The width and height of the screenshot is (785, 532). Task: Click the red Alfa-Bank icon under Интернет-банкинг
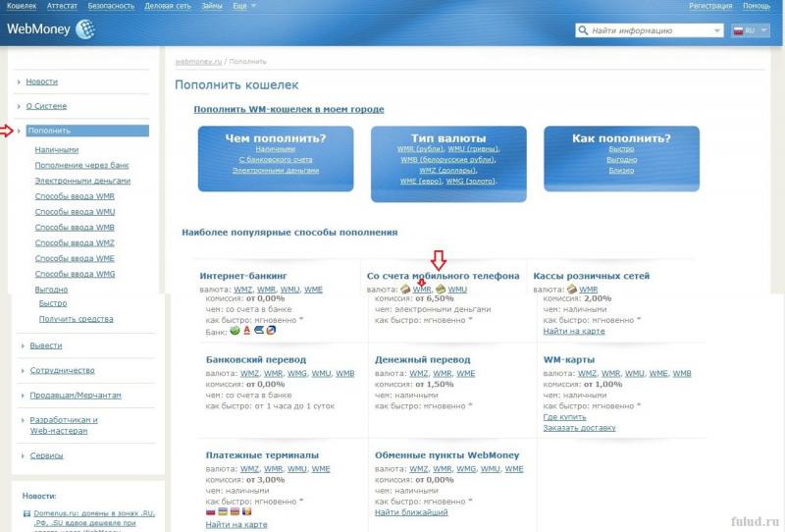247,331
